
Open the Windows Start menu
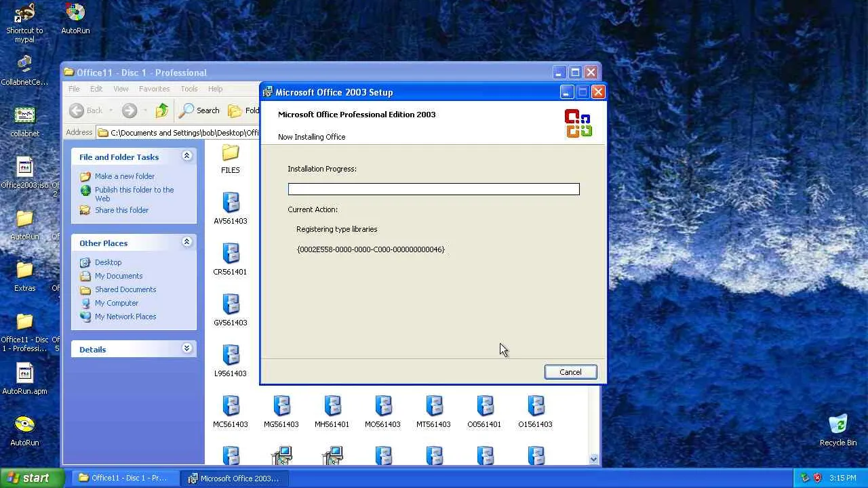click(32, 478)
